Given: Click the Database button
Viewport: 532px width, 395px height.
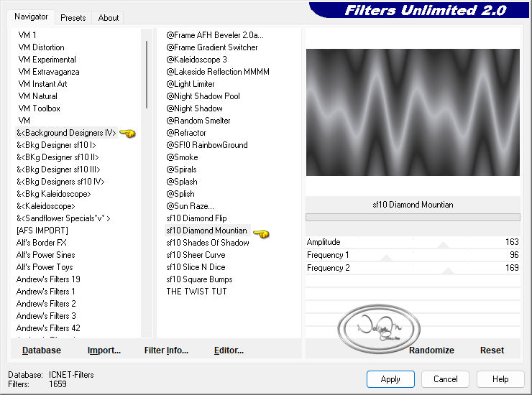Looking at the screenshot, I should pyautogui.click(x=42, y=350).
